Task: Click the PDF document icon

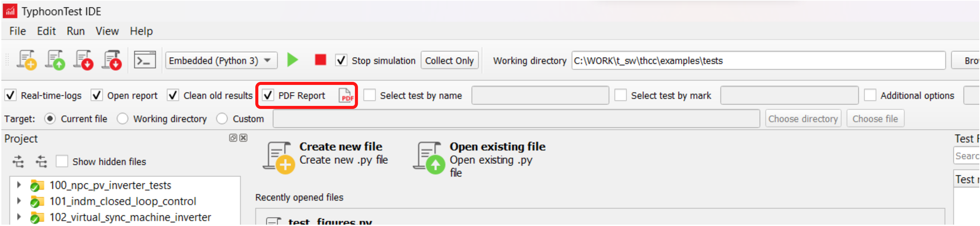Action: click(346, 96)
